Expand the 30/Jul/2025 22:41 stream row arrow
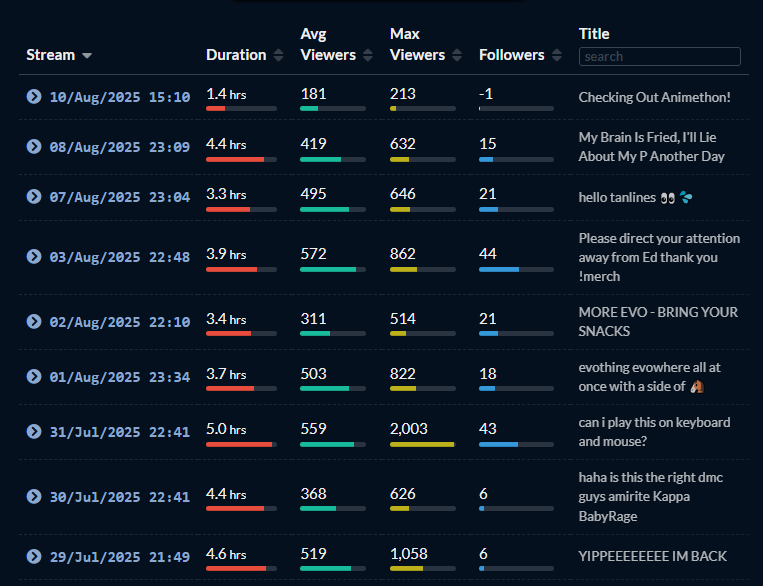763x586 pixels. pyautogui.click(x=34, y=496)
